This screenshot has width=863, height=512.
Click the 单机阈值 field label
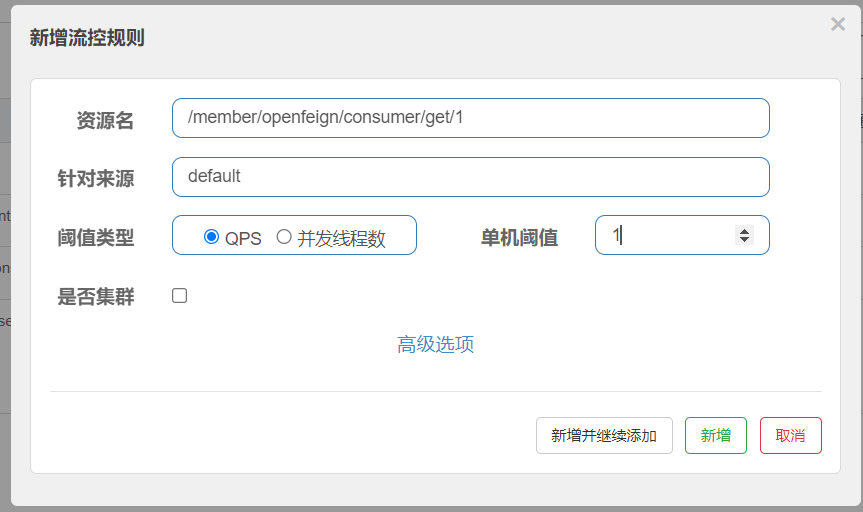pyautogui.click(x=519, y=238)
